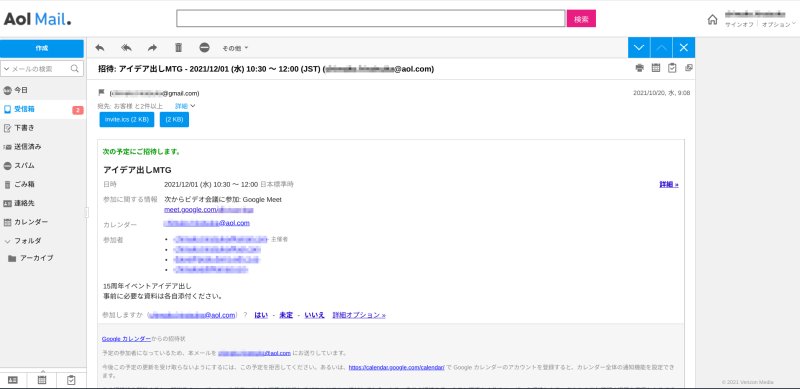Screen dimensions: 800x389
Task: Go to next message with down chevron
Action: (x=639, y=47)
